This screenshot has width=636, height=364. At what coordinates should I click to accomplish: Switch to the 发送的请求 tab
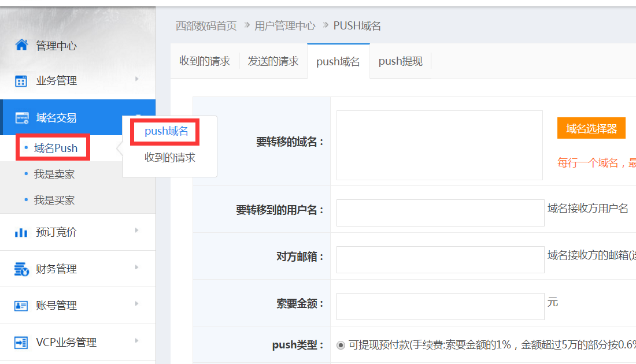point(273,61)
